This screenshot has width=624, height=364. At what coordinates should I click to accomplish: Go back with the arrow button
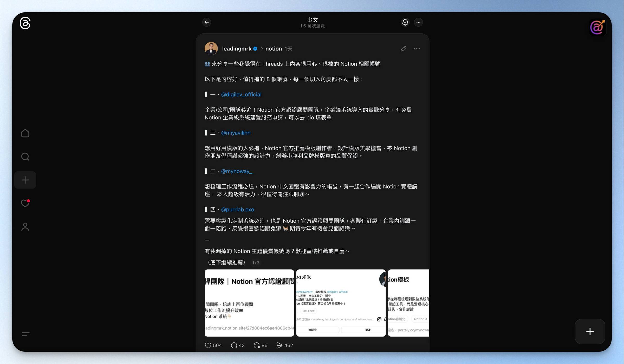206,22
